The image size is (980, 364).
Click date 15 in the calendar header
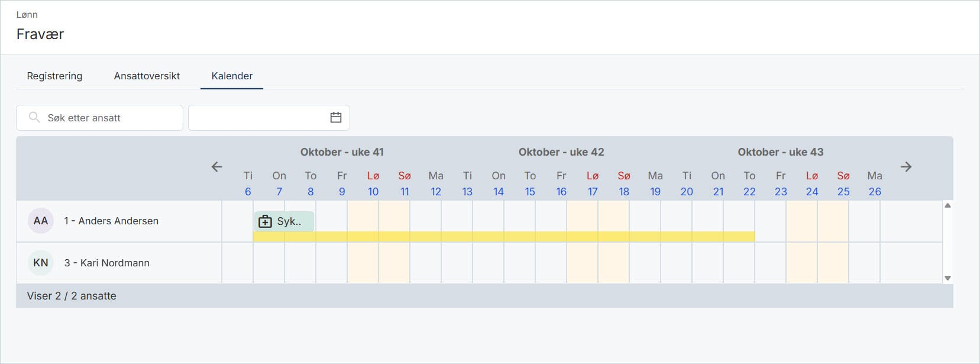pyautogui.click(x=530, y=192)
